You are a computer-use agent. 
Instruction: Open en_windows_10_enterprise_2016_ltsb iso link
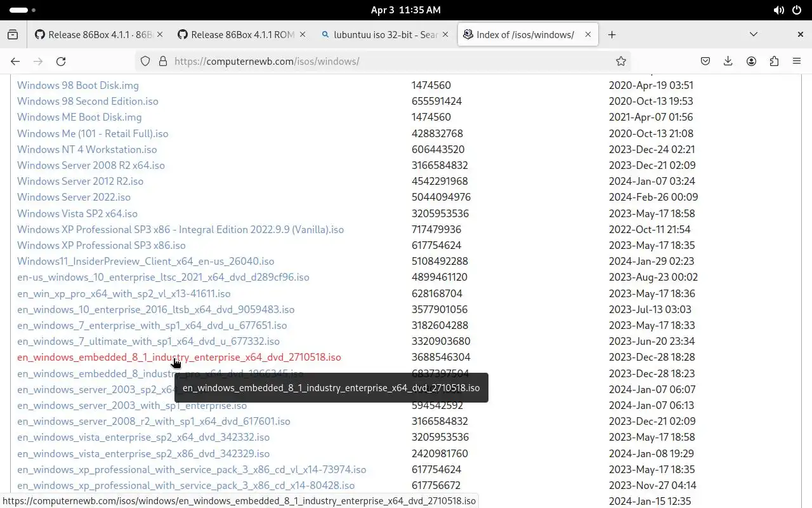156,309
